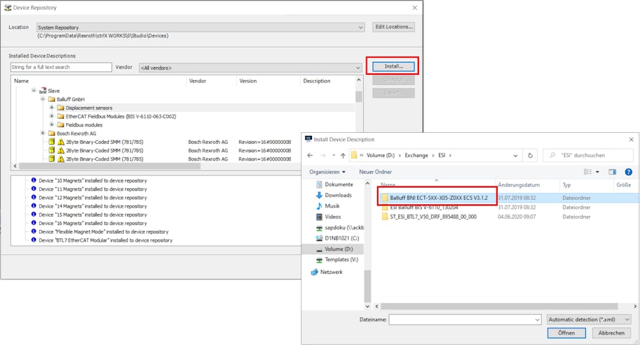The width and height of the screenshot is (644, 350).
Task: Click the Vendor column header
Action: pyautogui.click(x=197, y=81)
